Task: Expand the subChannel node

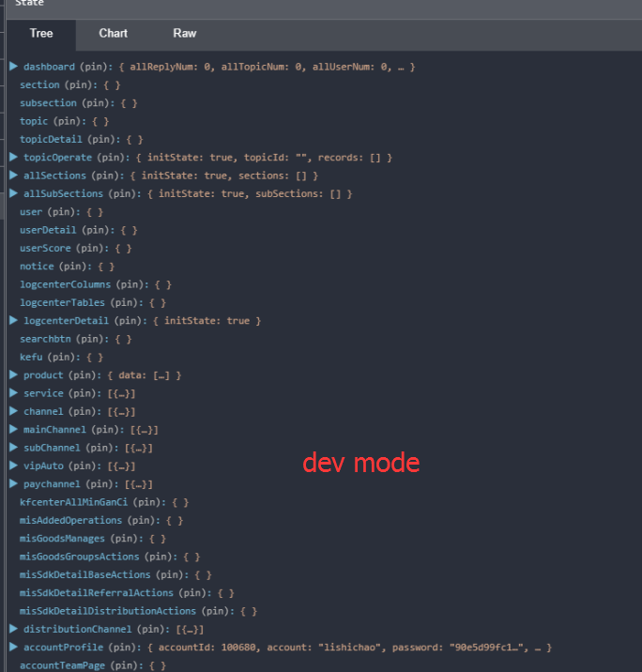Action: [14, 448]
